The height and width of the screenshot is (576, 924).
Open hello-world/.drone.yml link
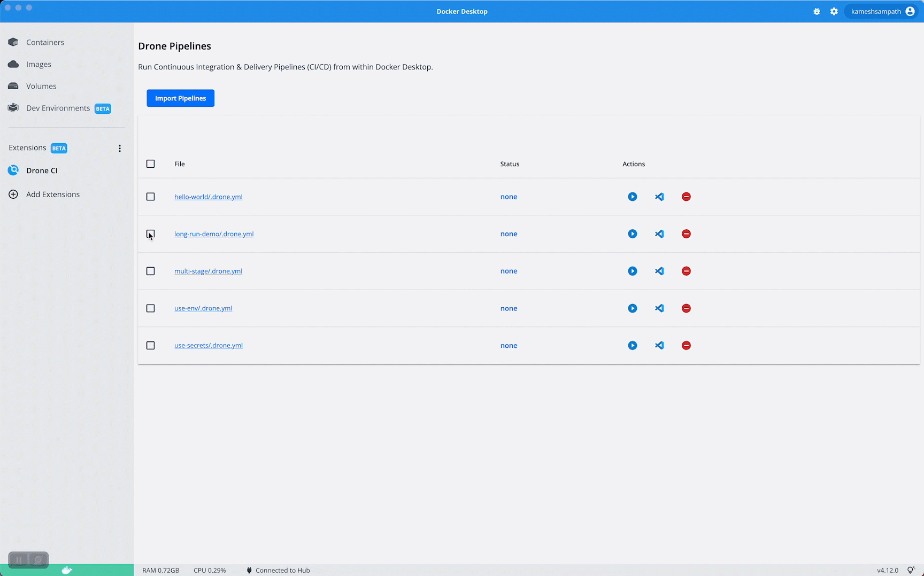209,197
